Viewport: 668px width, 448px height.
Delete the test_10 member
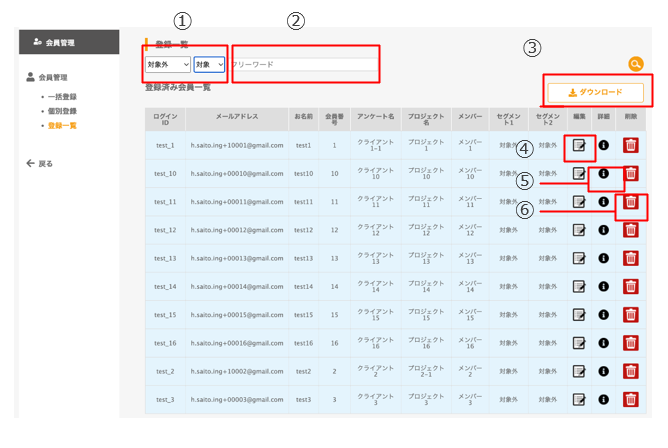[x=631, y=173]
